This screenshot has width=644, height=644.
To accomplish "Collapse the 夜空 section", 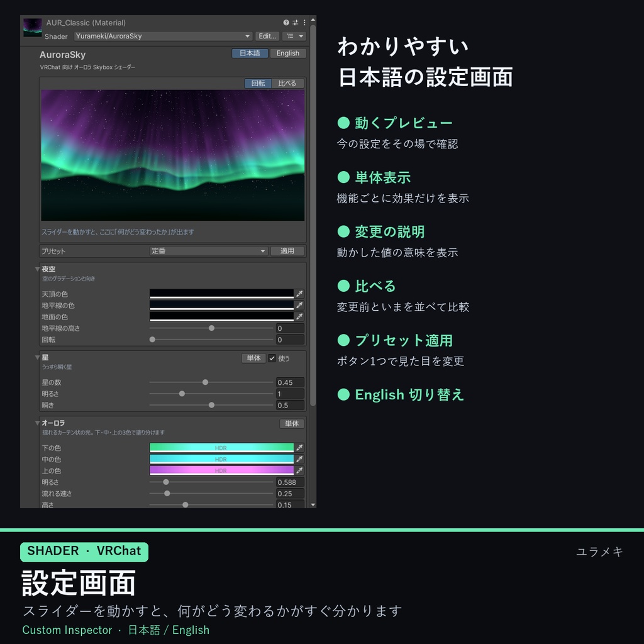I will point(37,269).
